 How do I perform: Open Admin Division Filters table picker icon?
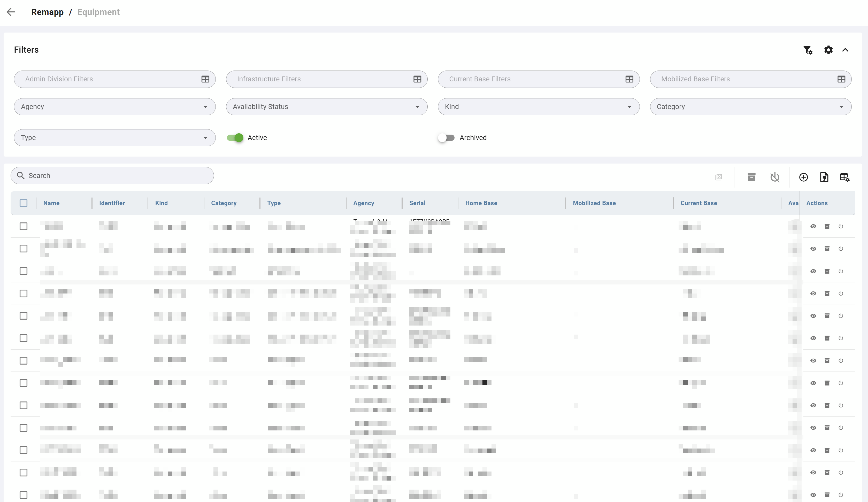pyautogui.click(x=205, y=79)
